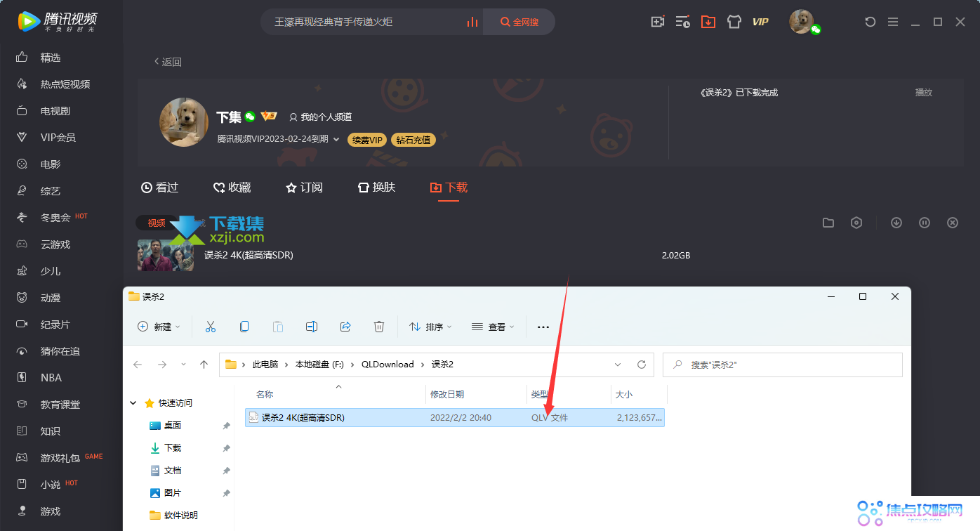The image size is (980, 531).
Task: Open 小说 sidebar entry
Action: (x=51, y=485)
